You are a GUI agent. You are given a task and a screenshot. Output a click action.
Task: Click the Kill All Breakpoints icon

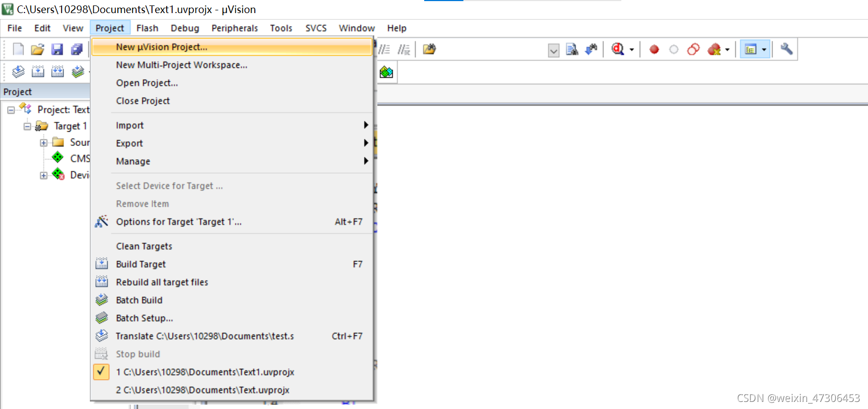pos(714,50)
